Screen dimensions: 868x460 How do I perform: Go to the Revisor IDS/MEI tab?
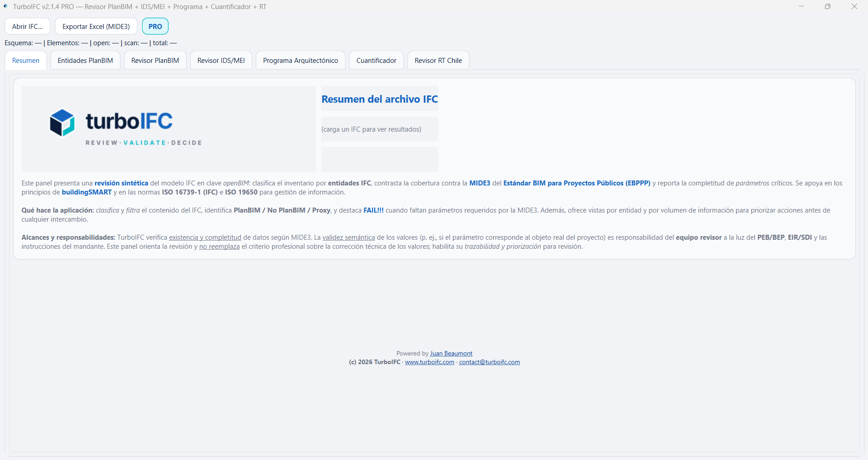point(221,61)
